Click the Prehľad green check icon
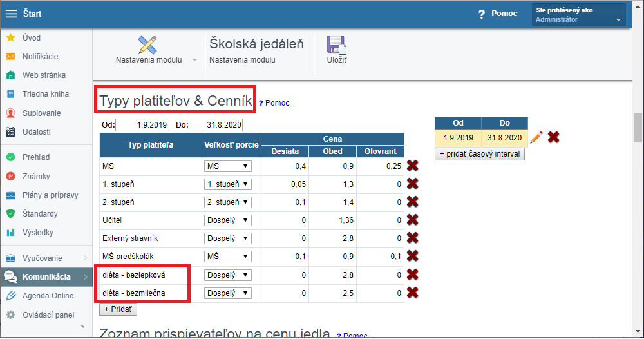 click(x=11, y=157)
